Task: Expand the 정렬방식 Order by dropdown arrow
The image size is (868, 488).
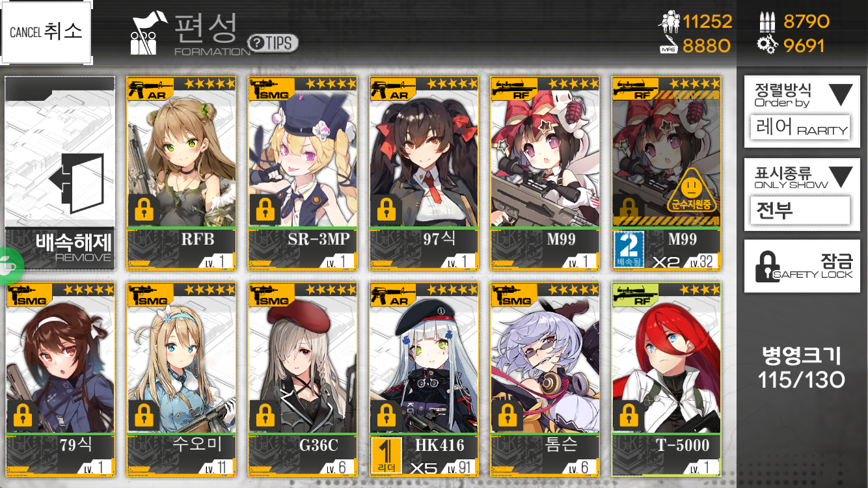Action: 839,95
